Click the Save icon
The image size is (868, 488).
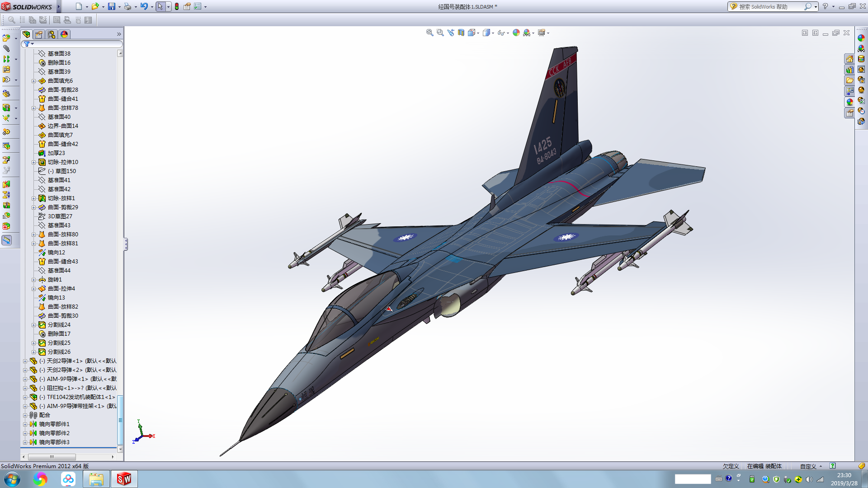pyautogui.click(x=111, y=6)
